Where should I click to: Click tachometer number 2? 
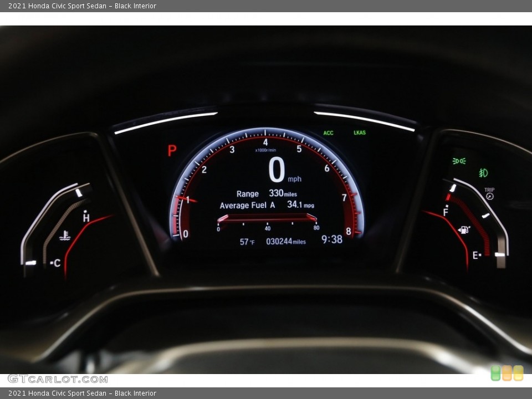click(204, 170)
